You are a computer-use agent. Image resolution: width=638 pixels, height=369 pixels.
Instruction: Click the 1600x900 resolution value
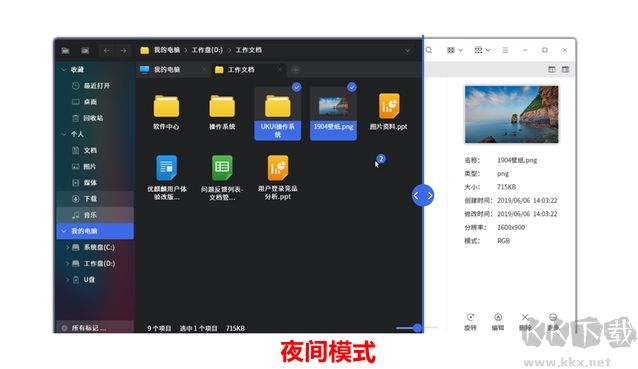(511, 227)
